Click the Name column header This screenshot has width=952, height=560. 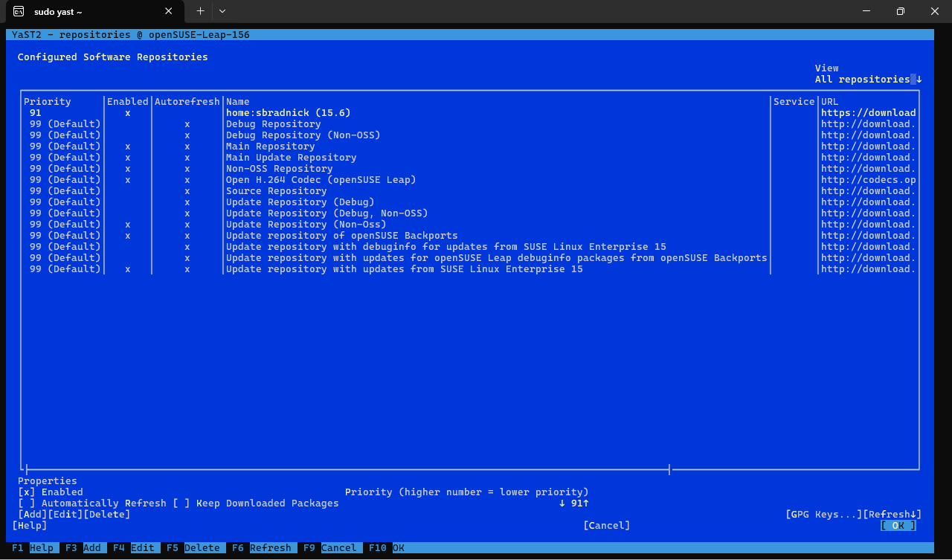[238, 102]
